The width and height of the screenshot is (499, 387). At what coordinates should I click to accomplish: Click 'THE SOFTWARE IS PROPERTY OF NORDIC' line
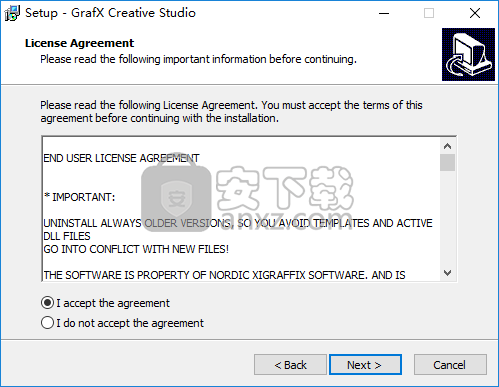click(x=224, y=275)
